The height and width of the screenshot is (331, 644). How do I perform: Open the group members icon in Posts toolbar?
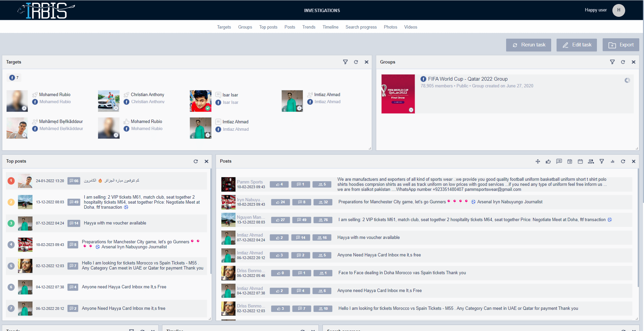point(591,161)
